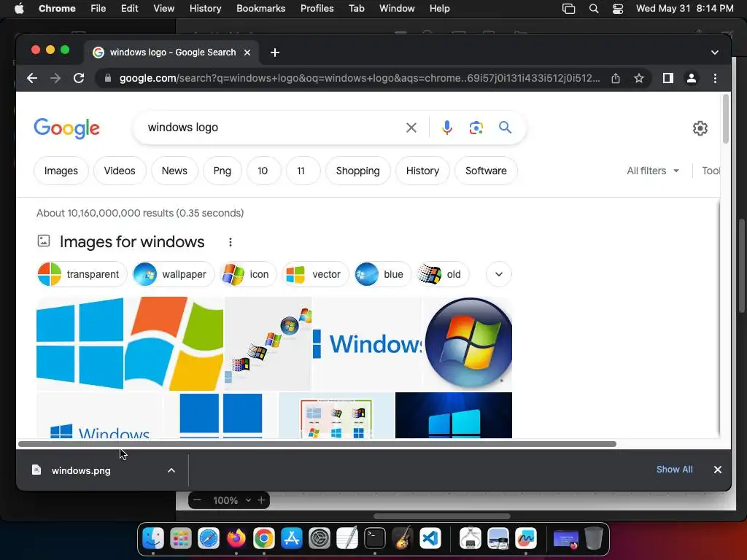The image size is (747, 560).
Task: Expand more image refinement chips
Action: click(x=499, y=274)
